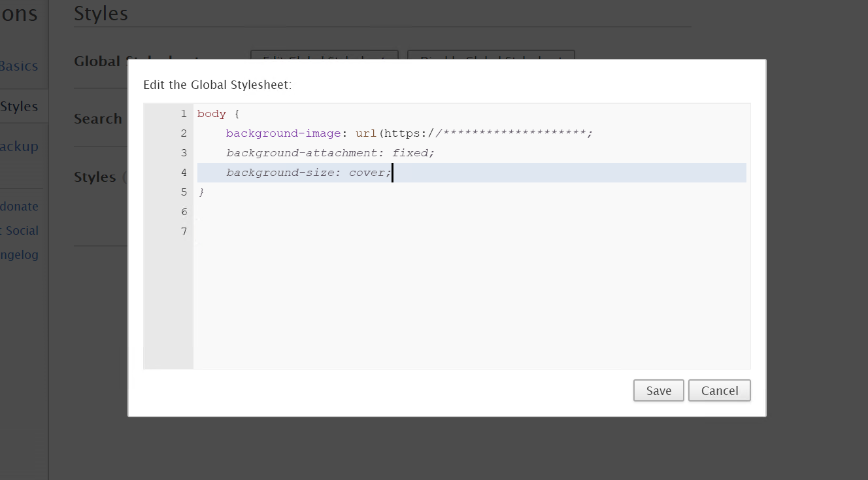Click the Edit Global Stylesheet button behind the dialog
The width and height of the screenshot is (868, 480).
(x=324, y=56)
